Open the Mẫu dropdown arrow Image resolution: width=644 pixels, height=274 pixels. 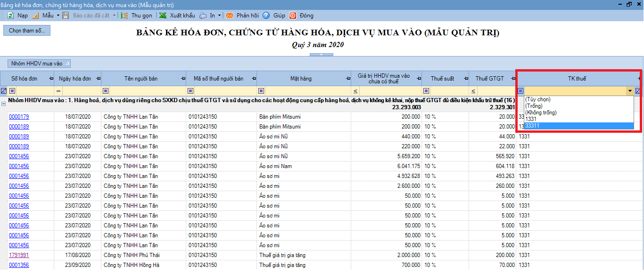pyautogui.click(x=58, y=16)
